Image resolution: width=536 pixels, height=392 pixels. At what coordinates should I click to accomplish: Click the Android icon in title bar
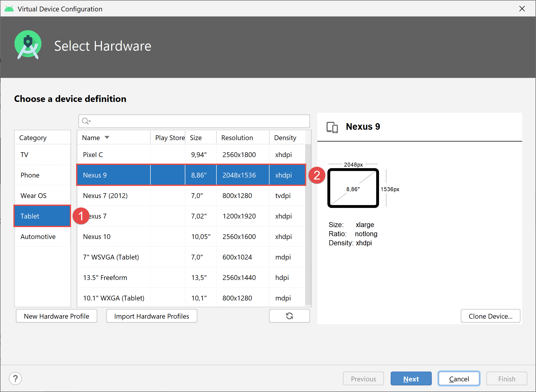(9, 9)
